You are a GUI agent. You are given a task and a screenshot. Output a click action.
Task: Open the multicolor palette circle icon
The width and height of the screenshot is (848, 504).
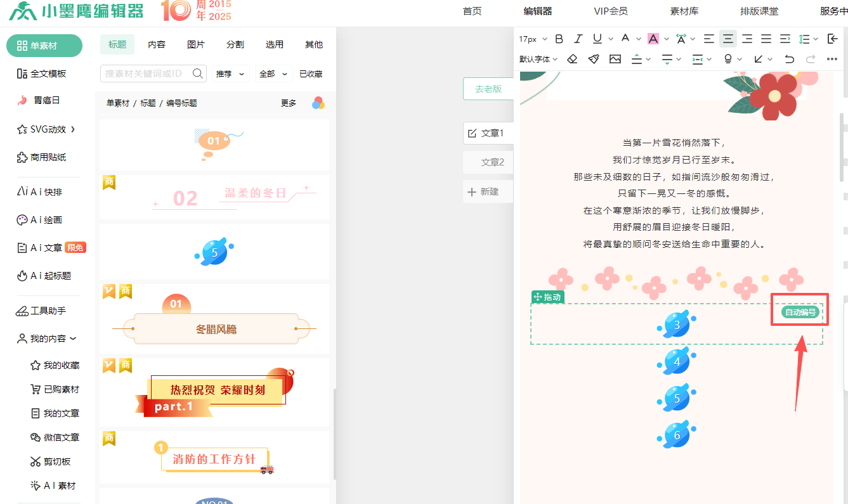point(318,103)
